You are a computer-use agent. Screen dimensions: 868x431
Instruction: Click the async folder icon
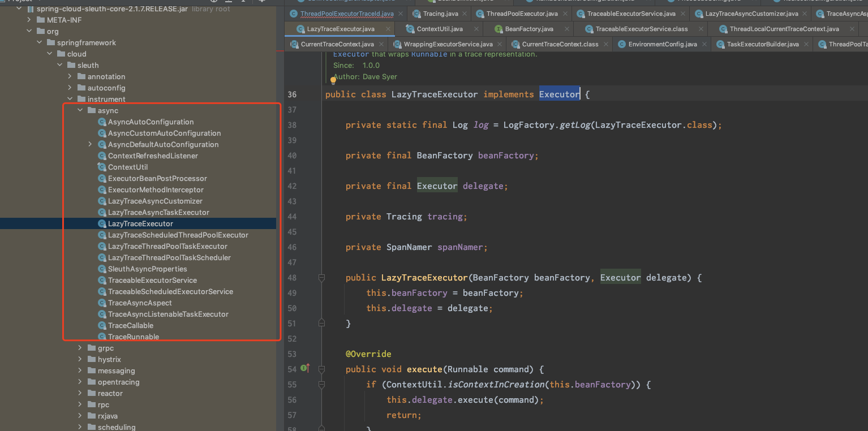pos(92,111)
